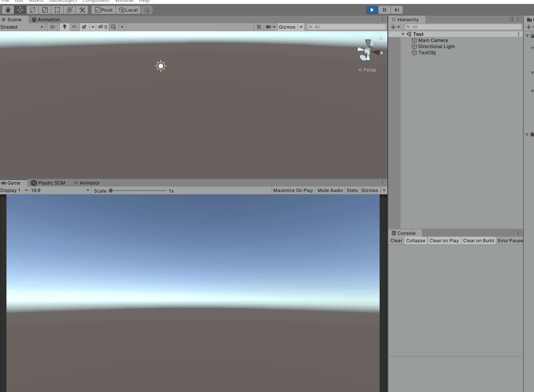Select Directional Light sun gizmo in scene
Viewport: 534px width, 392px height.
pos(161,66)
